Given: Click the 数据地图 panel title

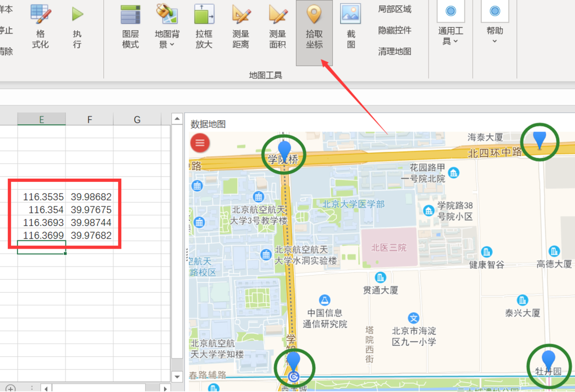Looking at the screenshot, I should point(208,124).
